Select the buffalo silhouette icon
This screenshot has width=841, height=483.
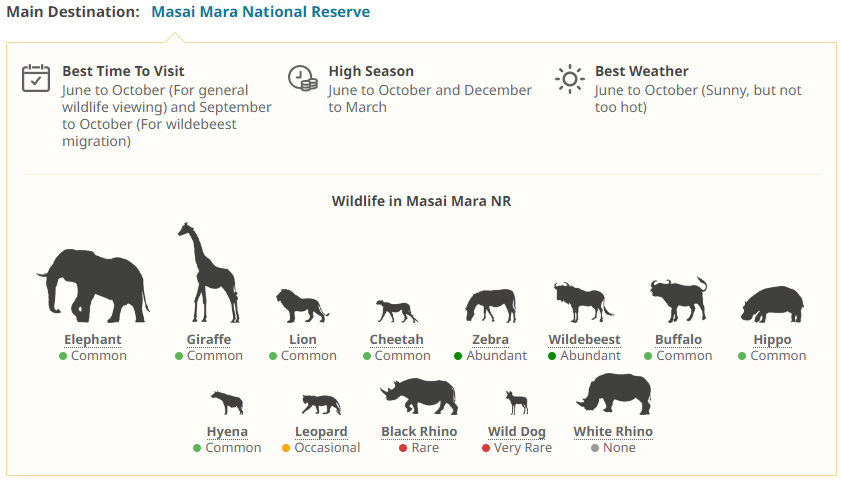678,300
